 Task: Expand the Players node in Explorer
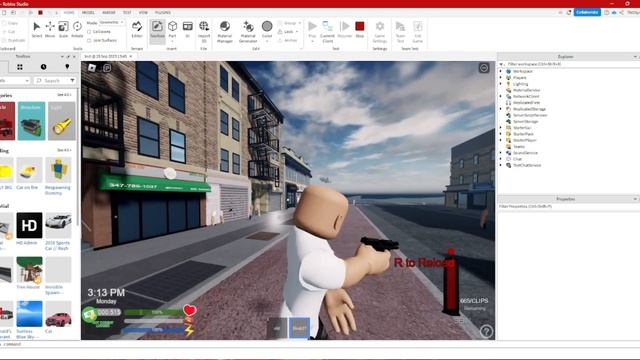[501, 77]
